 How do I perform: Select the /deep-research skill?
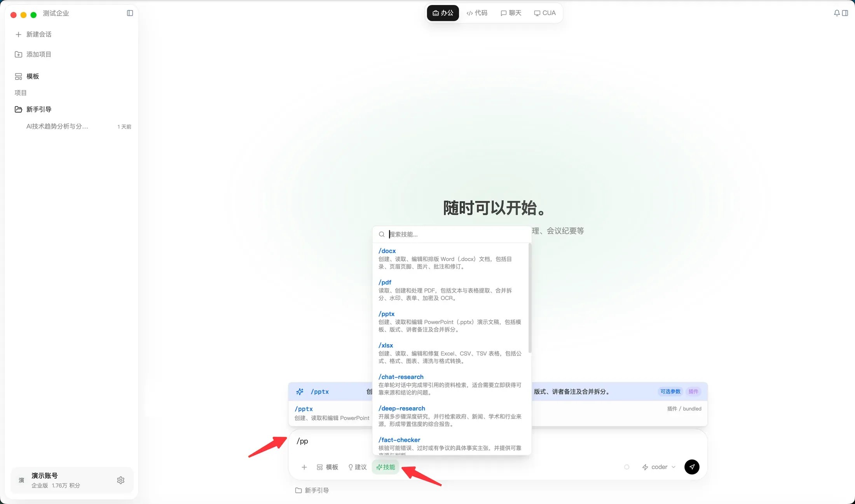tap(450, 416)
